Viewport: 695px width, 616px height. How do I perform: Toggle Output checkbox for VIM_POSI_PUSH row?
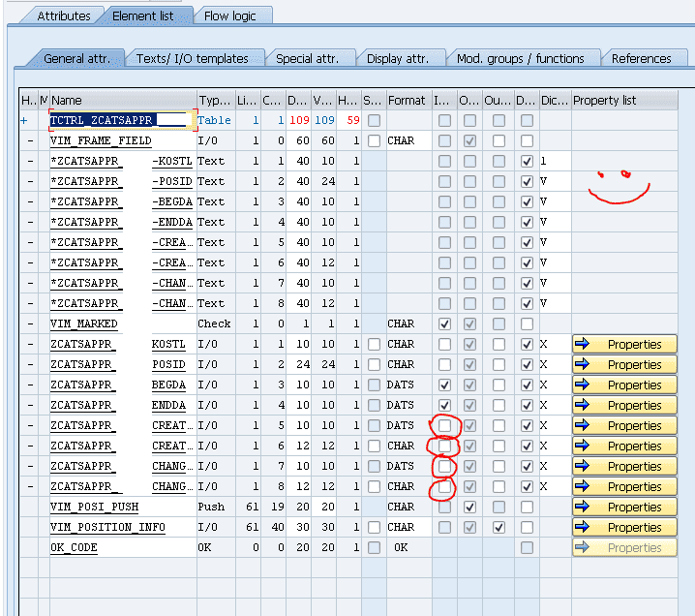pos(470,508)
